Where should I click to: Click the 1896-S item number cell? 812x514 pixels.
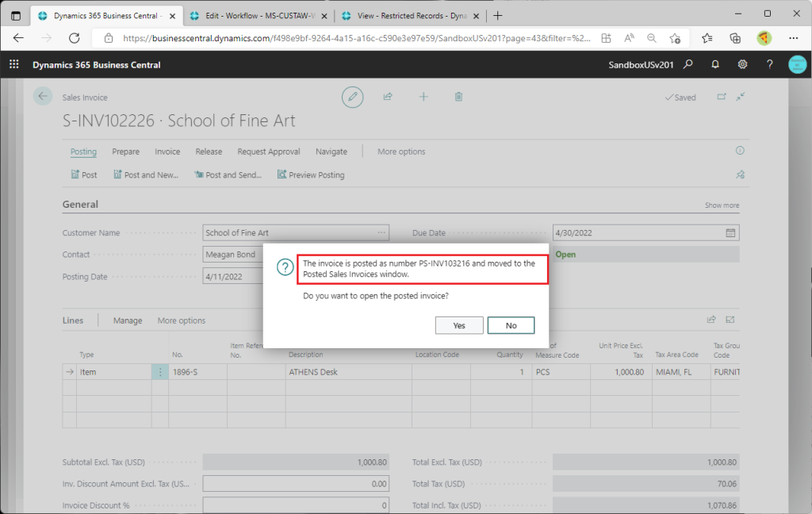(197, 372)
